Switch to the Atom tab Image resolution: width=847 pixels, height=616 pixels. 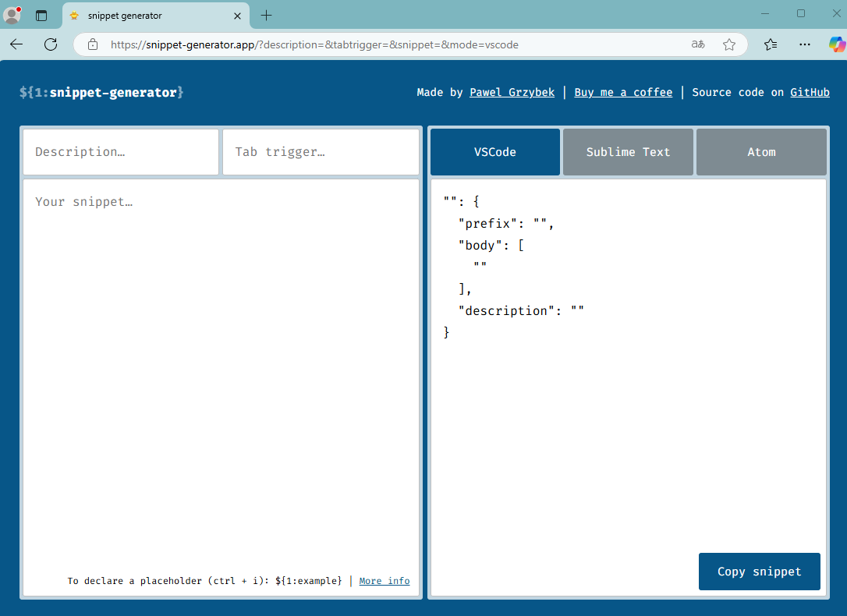pos(762,152)
